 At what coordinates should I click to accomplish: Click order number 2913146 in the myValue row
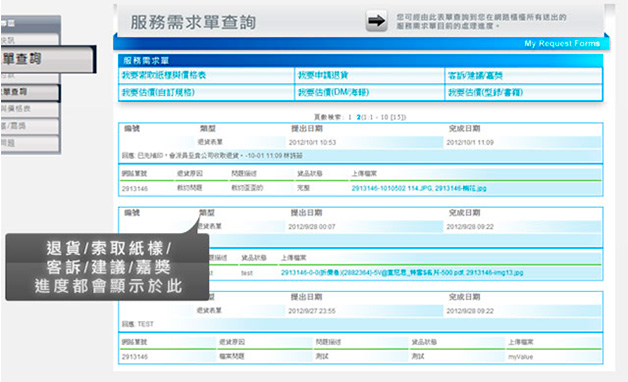click(135, 356)
